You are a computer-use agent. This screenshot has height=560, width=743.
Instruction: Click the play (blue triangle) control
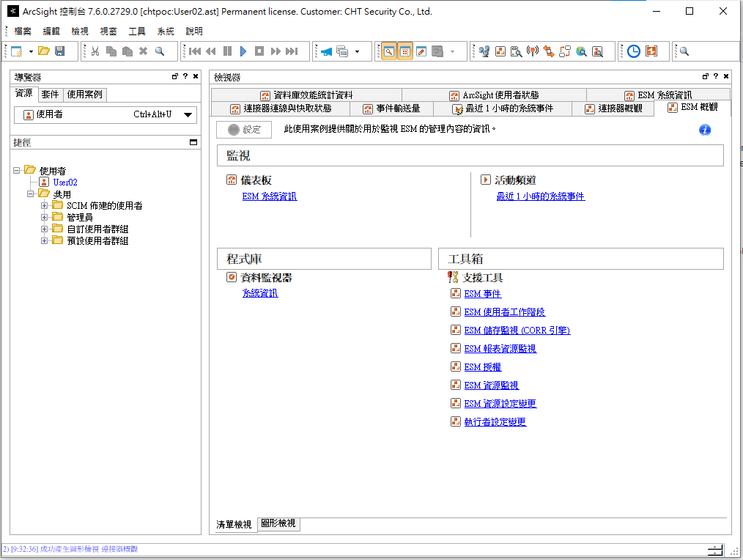click(243, 51)
